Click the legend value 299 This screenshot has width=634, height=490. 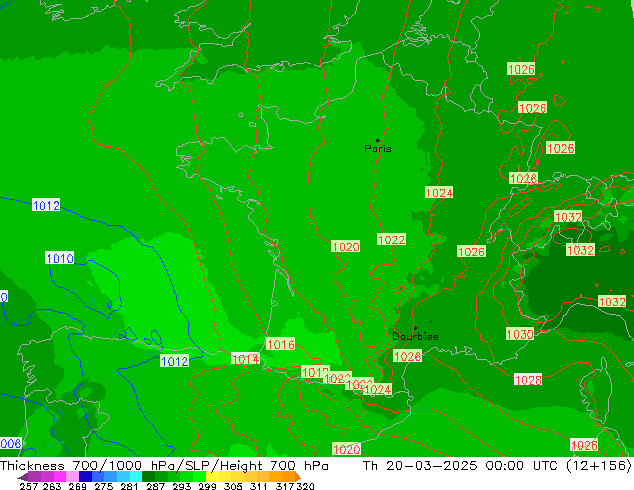[x=207, y=486]
